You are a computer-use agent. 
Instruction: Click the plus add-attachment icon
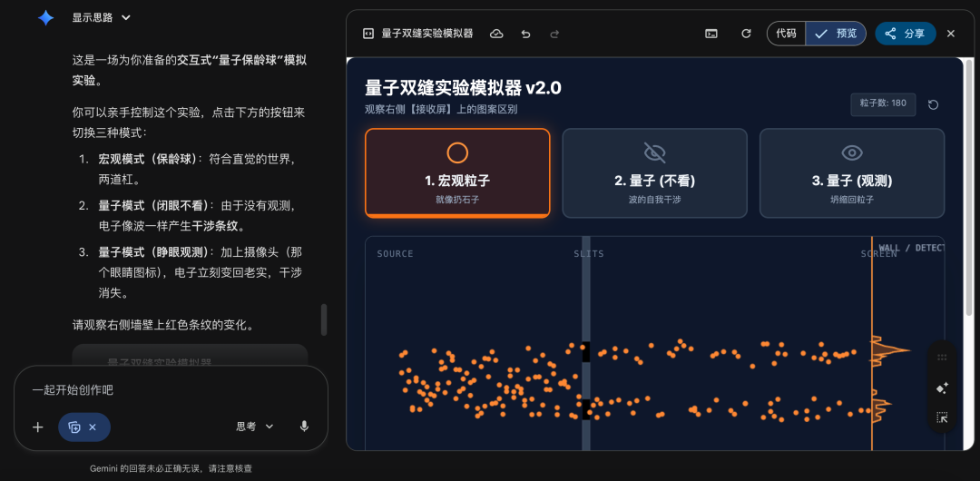click(x=38, y=427)
